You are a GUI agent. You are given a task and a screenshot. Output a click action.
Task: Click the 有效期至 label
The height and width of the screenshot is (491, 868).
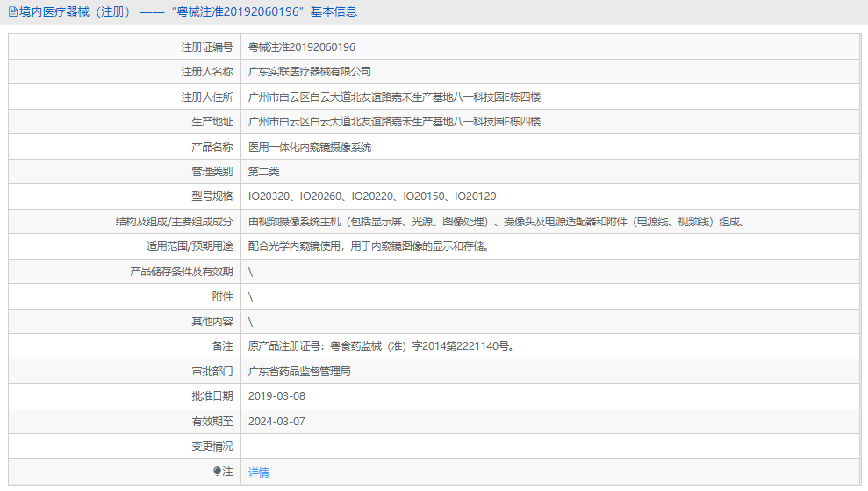(x=212, y=422)
